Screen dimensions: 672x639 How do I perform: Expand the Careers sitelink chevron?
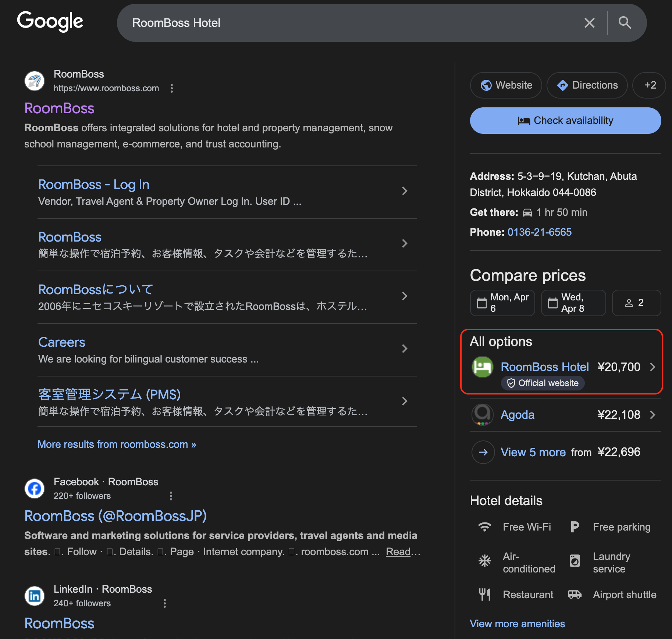click(x=405, y=349)
